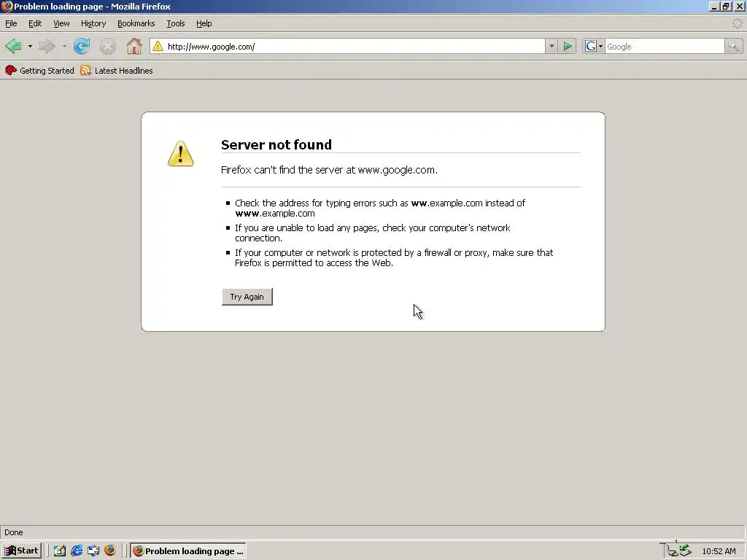
Task: Open the File menu
Action: click(11, 23)
